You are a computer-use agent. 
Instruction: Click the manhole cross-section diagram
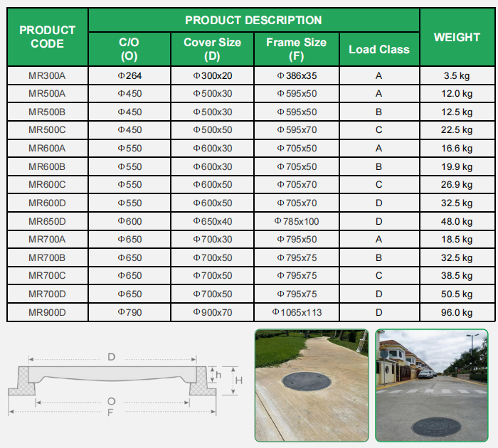click(x=124, y=384)
